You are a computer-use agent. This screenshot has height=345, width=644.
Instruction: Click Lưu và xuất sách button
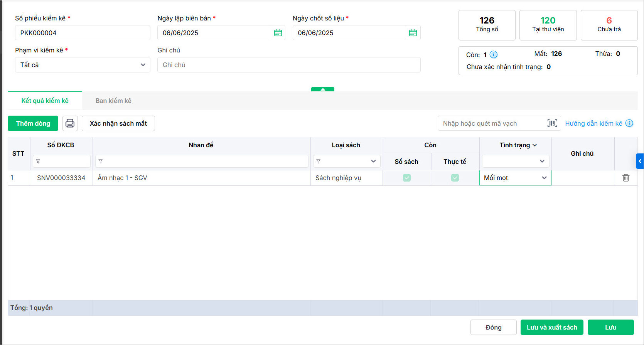[552, 327]
